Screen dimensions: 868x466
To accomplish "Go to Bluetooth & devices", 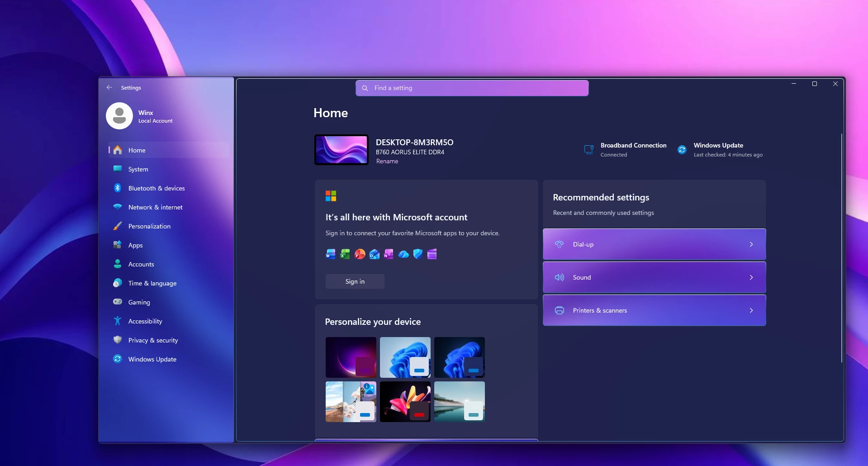I will coord(168,188).
